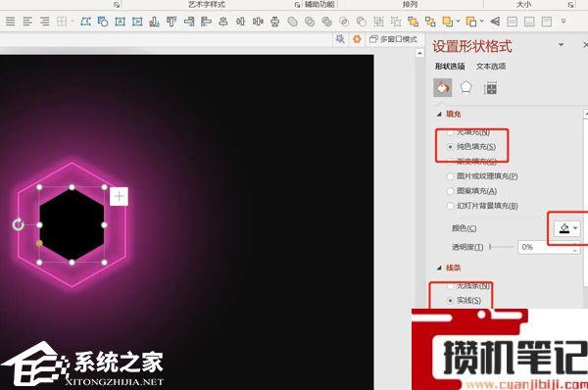
Task: Expand the toolbar overflow arrow
Action: pyautogui.click(x=563, y=21)
